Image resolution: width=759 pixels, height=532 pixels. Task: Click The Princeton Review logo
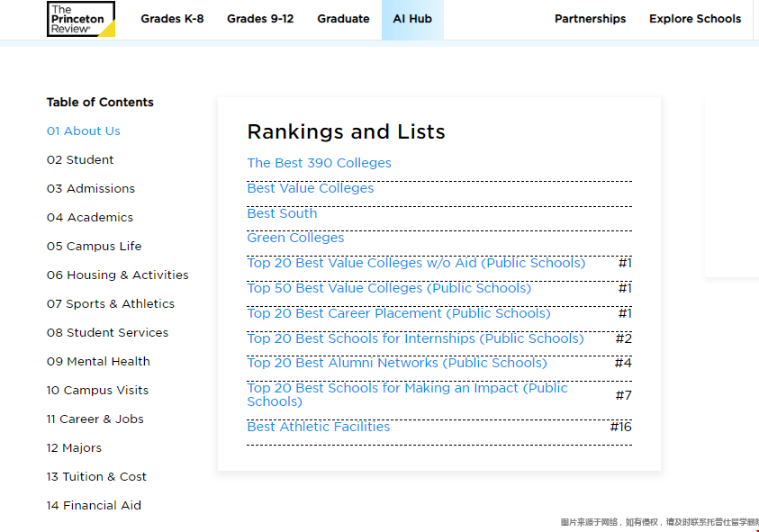(x=81, y=19)
